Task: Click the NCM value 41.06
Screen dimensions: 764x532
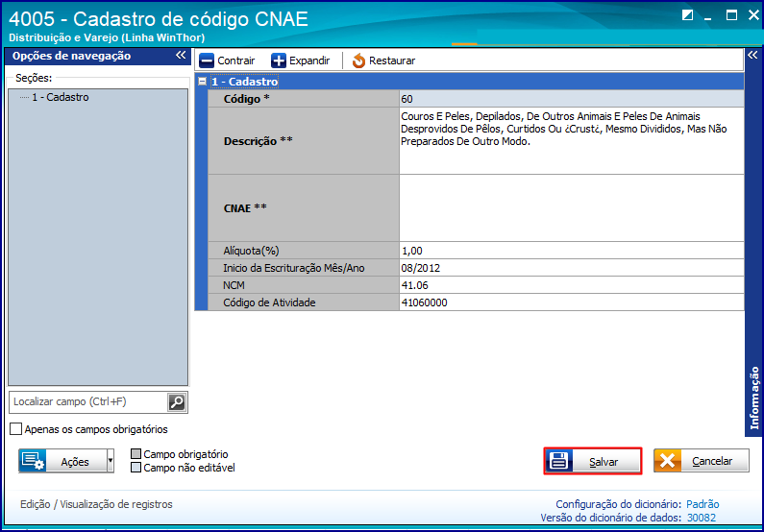Action: tap(571, 285)
